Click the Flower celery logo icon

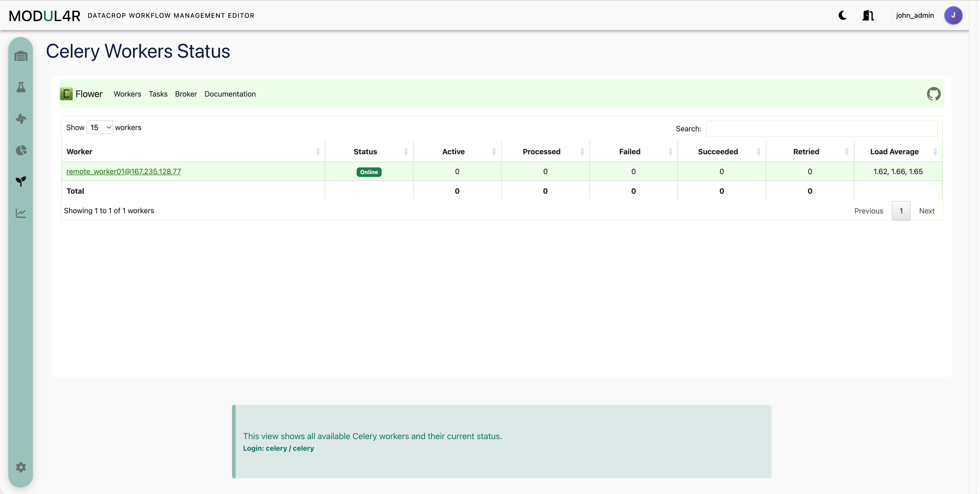66,94
